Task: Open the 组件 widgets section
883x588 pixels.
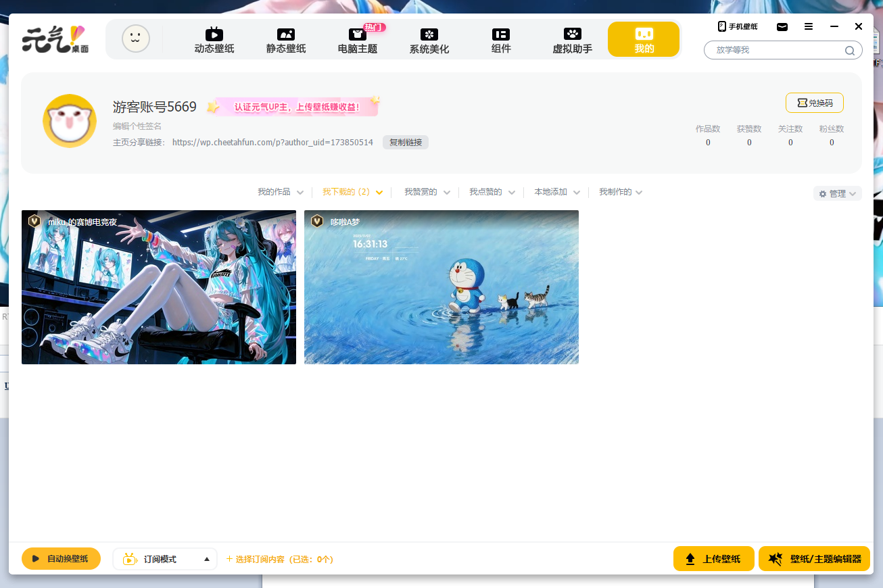Action: tap(501, 41)
